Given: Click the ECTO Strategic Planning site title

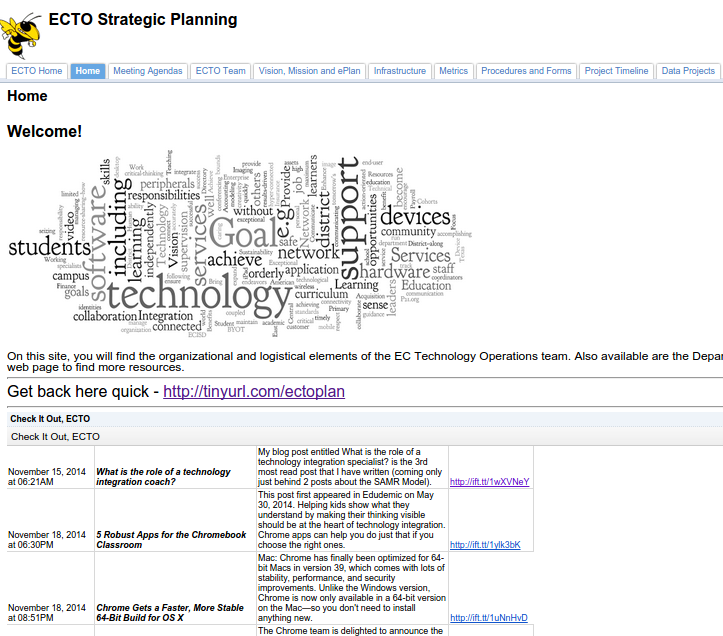Looking at the screenshot, I should [143, 19].
